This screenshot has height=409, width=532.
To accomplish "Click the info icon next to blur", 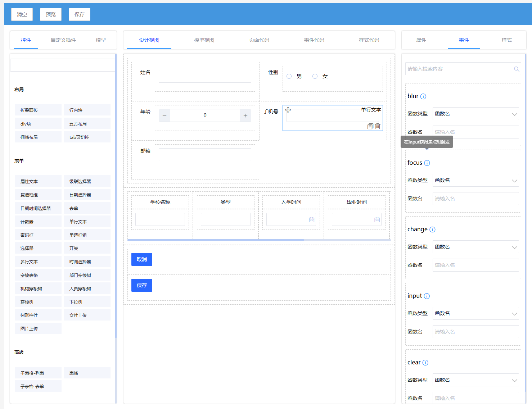I will tap(423, 96).
